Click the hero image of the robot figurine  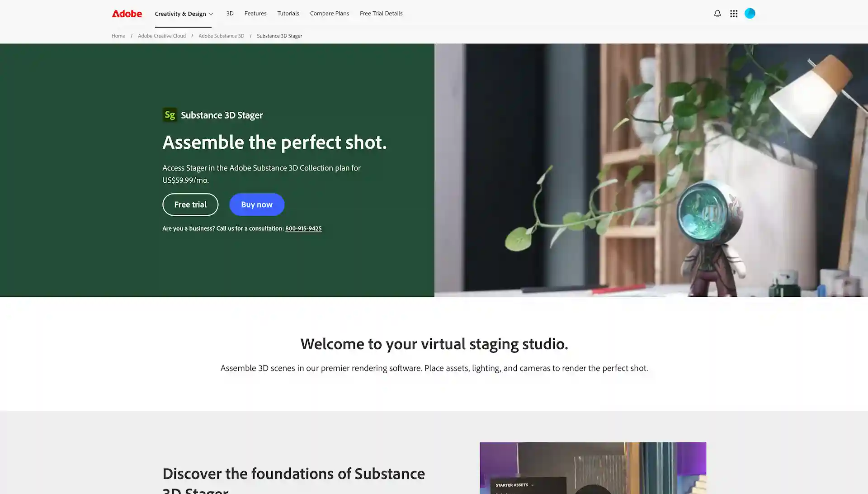click(x=651, y=170)
